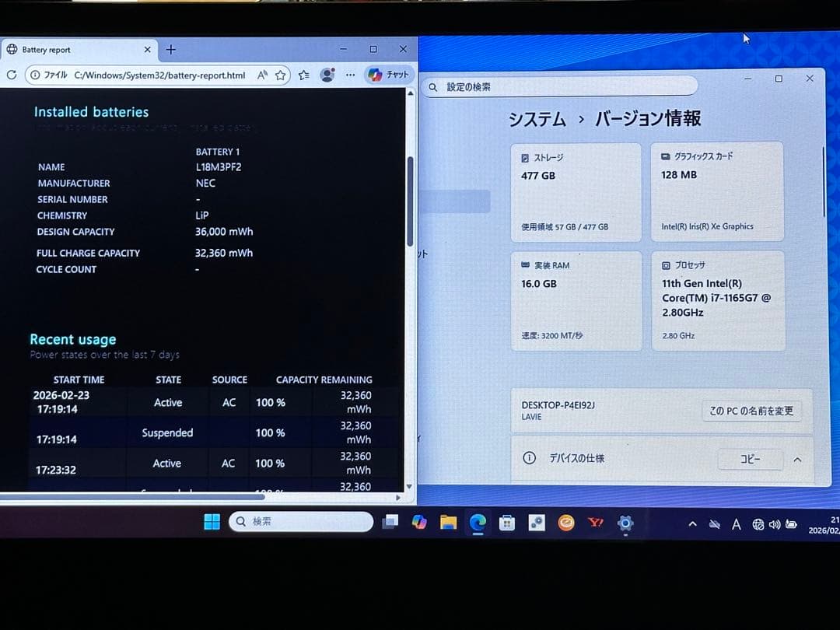
Task: Select the 32,360 mWh full charge value
Action: coord(223,253)
